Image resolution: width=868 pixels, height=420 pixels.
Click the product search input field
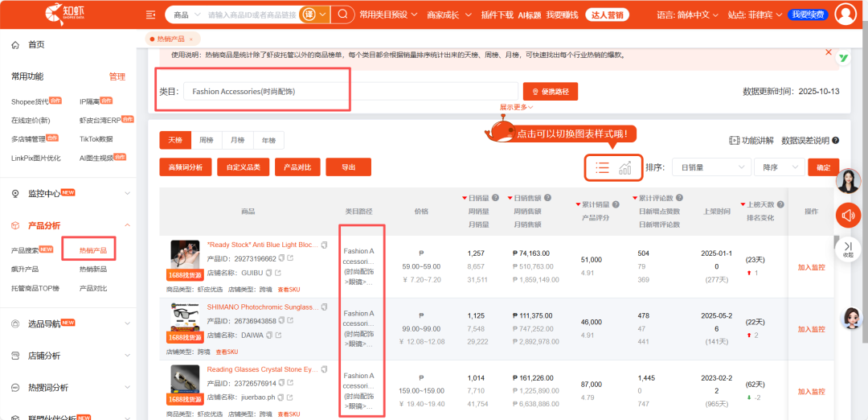[x=252, y=14]
